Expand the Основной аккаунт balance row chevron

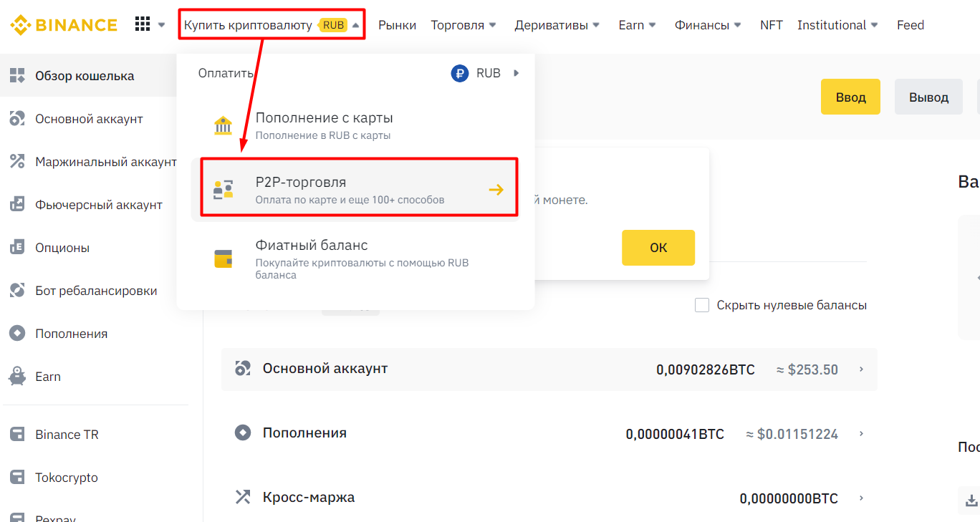click(x=861, y=369)
